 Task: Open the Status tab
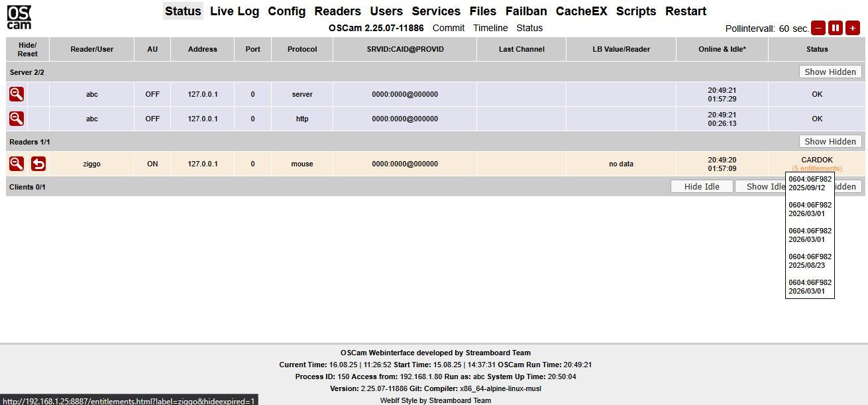[x=183, y=11]
